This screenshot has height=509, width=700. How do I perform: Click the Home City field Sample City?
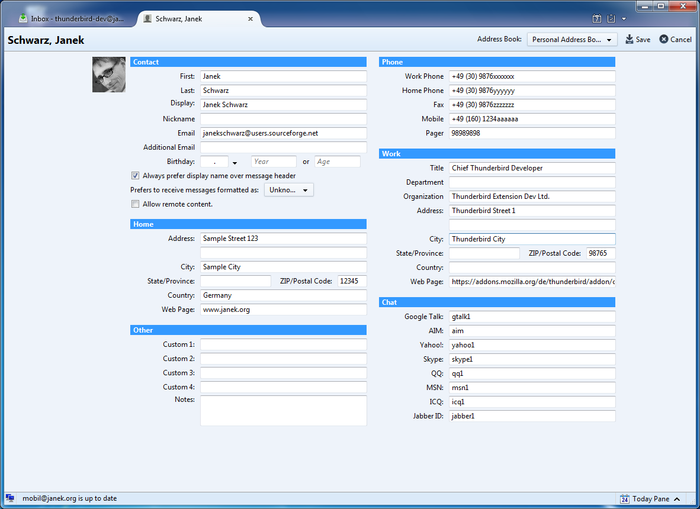click(283, 267)
